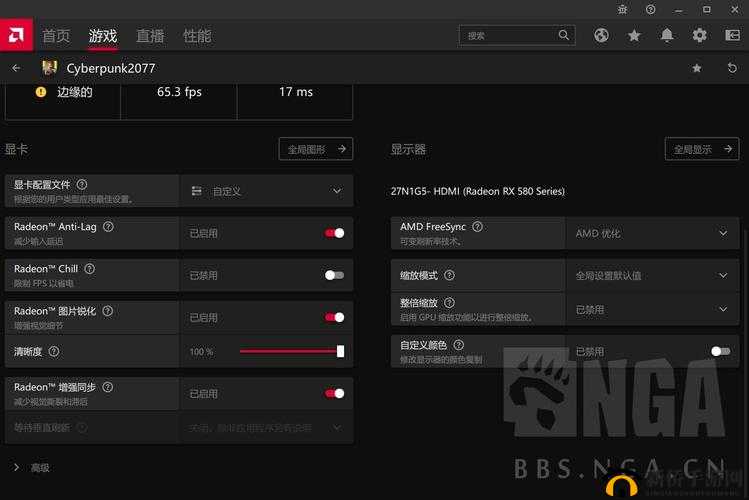Favorite Cyberpunk2077 with the star icon
The height and width of the screenshot is (500, 749).
click(x=697, y=68)
